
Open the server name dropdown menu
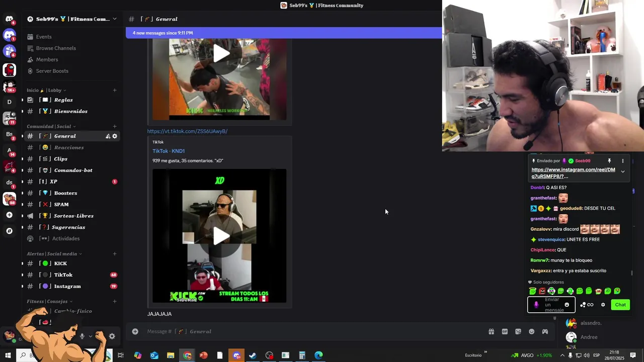tap(72, 19)
